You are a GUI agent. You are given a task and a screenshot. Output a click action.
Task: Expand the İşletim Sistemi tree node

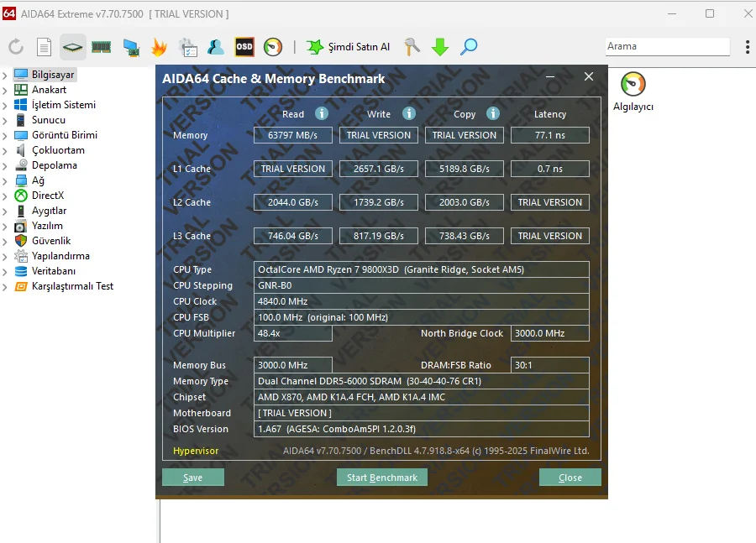click(6, 105)
